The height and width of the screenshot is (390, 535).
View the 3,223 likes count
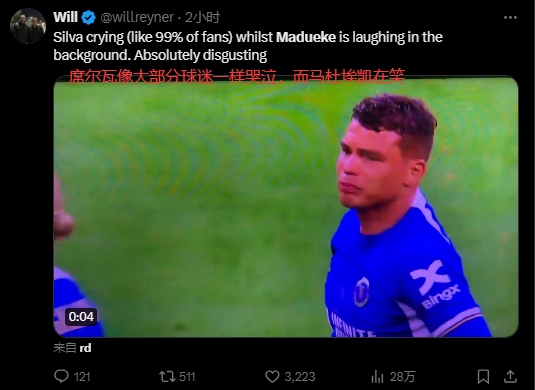pos(300,377)
